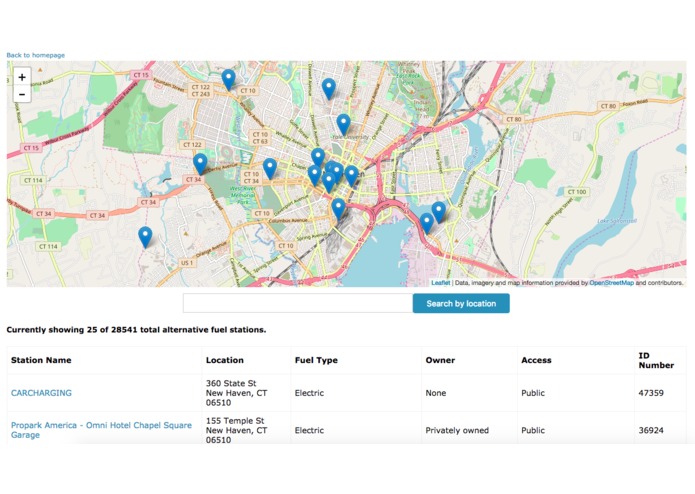This screenshot has height=494, width=695.
Task: Open the Leaflet attribution link
Action: (440, 283)
